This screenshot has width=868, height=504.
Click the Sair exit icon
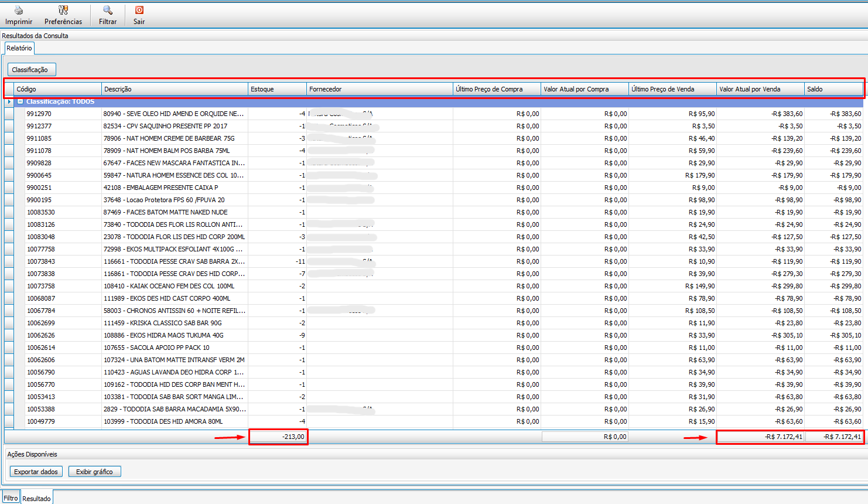(x=139, y=10)
